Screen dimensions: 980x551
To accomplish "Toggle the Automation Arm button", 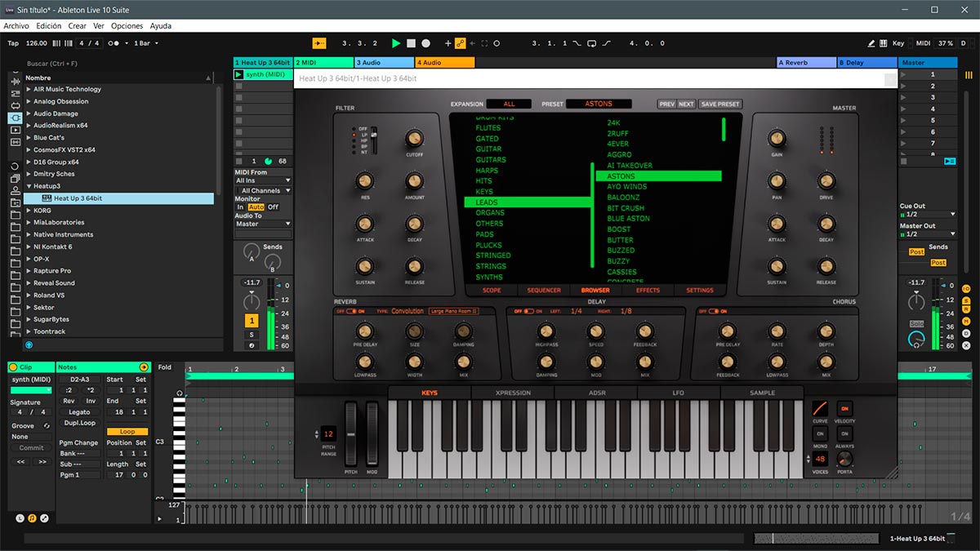I will 460,43.
